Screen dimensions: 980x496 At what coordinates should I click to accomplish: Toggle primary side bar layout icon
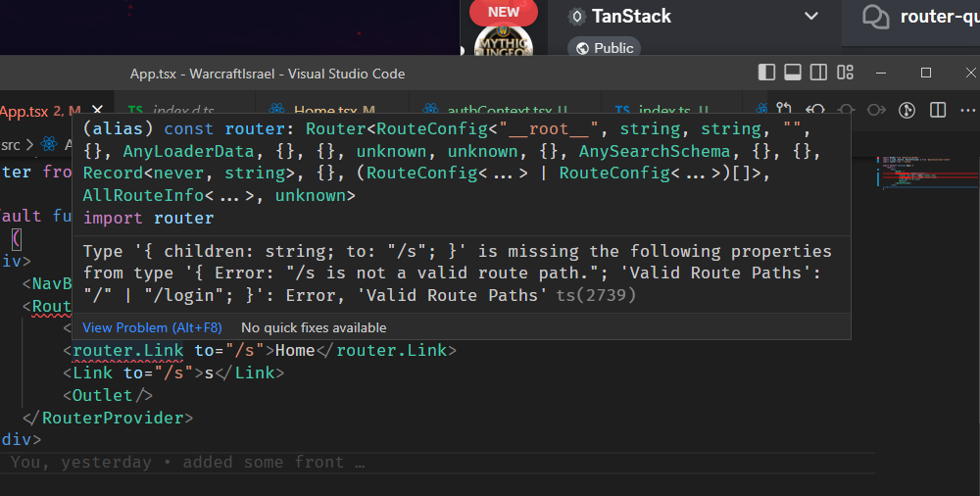tap(767, 73)
